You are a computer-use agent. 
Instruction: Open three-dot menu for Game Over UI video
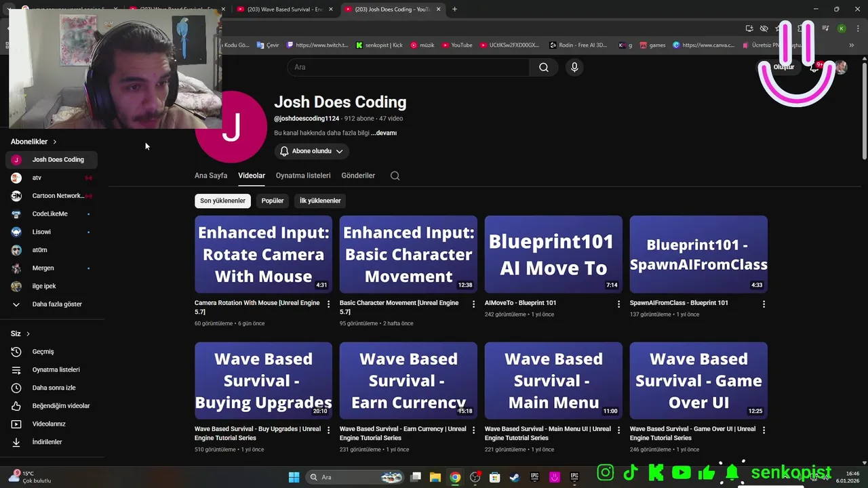[x=764, y=430]
